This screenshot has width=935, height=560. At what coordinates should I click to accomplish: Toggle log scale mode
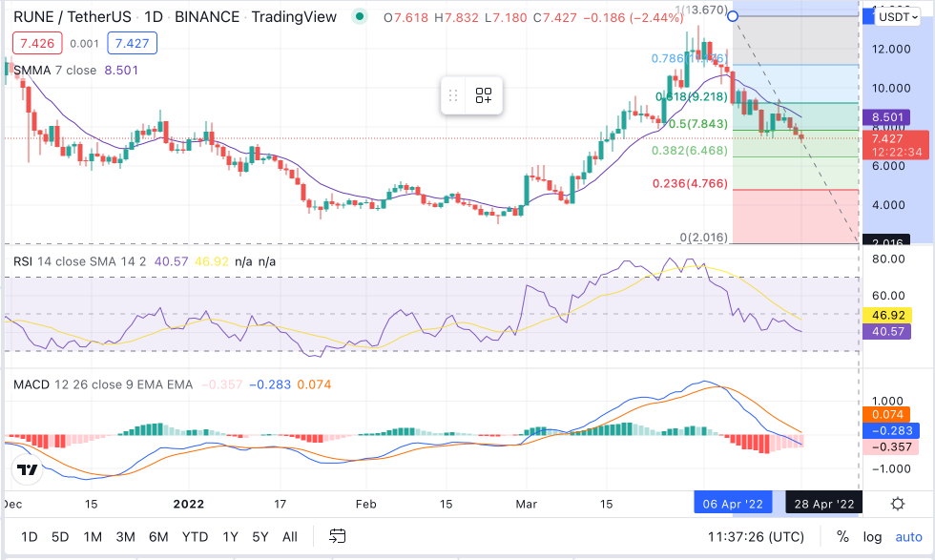pyautogui.click(x=872, y=537)
